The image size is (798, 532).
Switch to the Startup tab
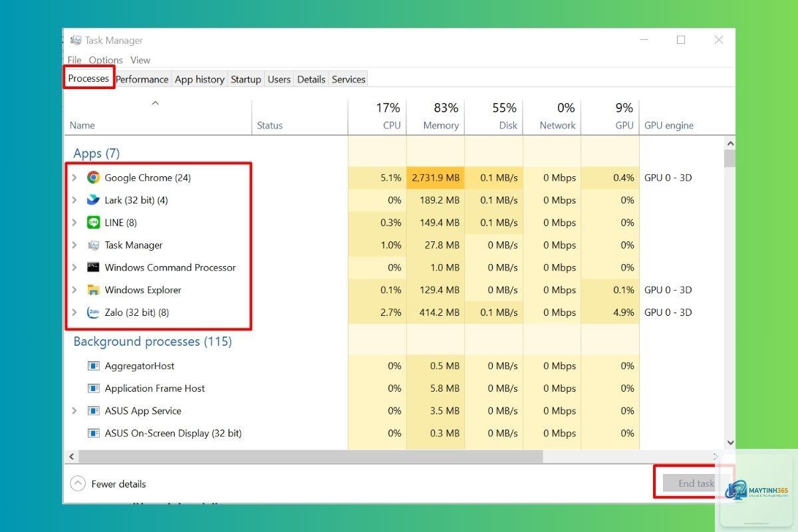coord(246,79)
